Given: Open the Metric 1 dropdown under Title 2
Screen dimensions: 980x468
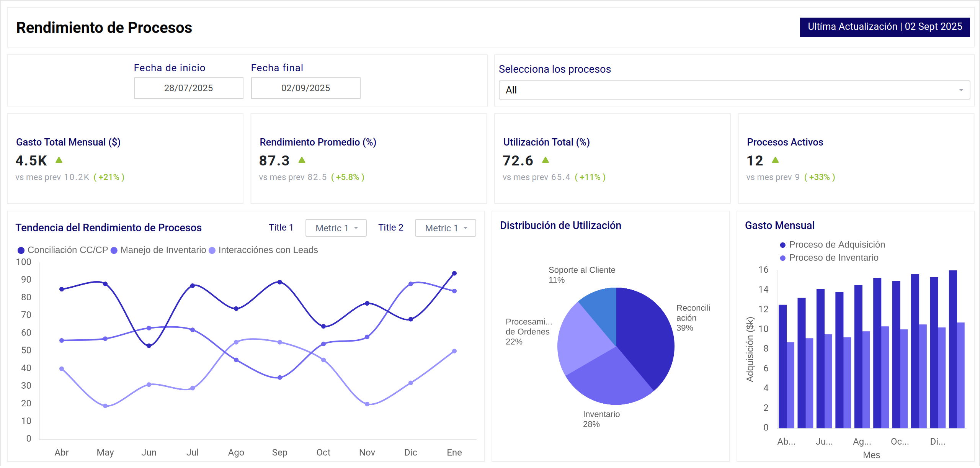Looking at the screenshot, I should pyautogui.click(x=445, y=227).
